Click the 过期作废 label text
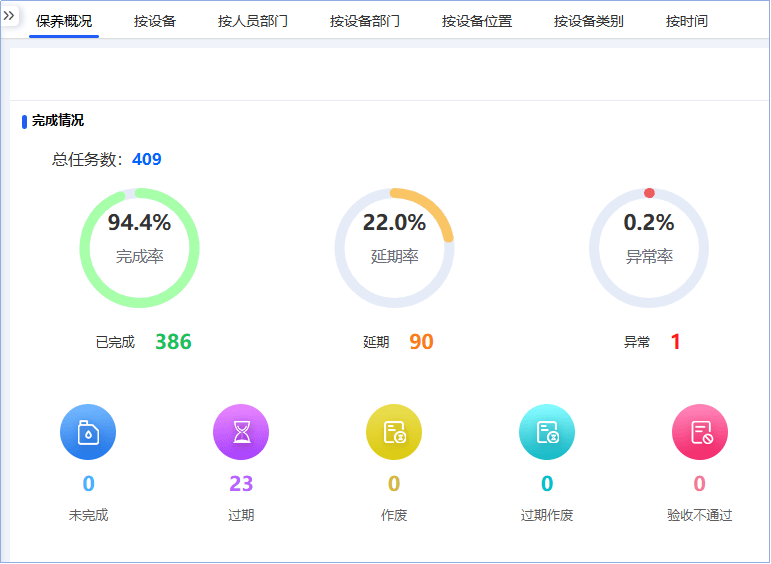Viewport: 771px width, 564px height. [547, 515]
